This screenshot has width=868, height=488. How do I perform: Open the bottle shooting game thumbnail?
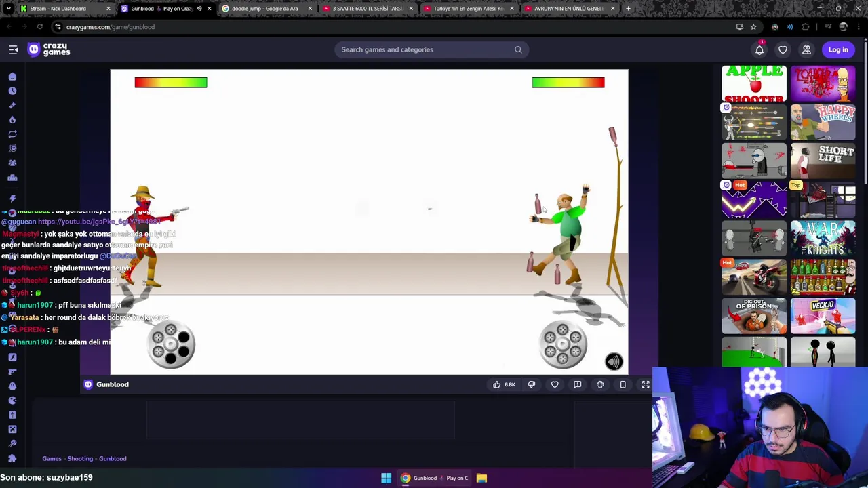823,278
